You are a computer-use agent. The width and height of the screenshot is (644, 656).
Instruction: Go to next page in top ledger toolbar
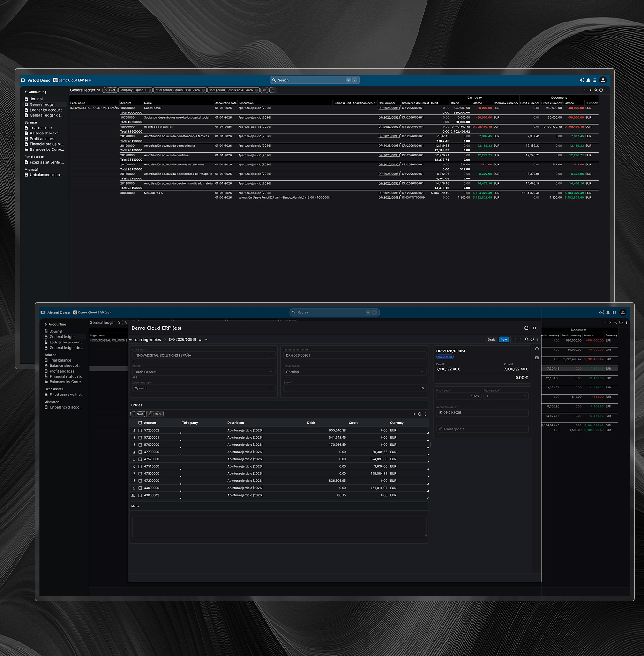pos(590,90)
